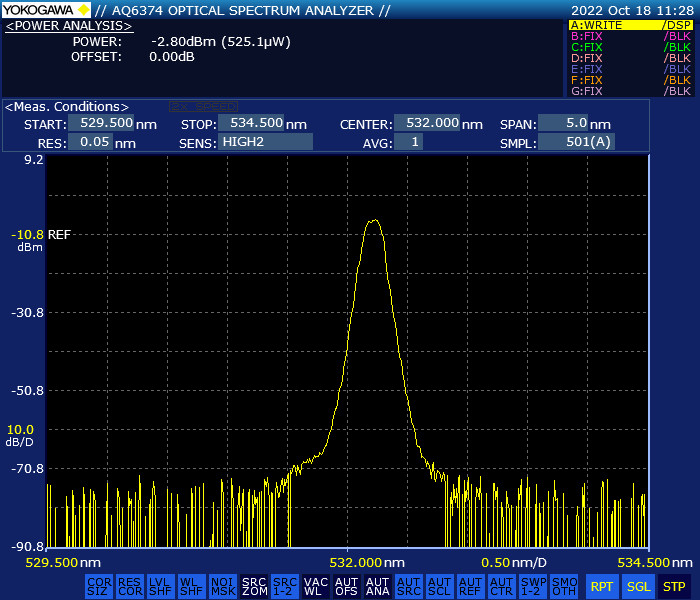Screen dimensions: 700x600
Task: Select the LVL SHF status icon
Action: pos(160,586)
